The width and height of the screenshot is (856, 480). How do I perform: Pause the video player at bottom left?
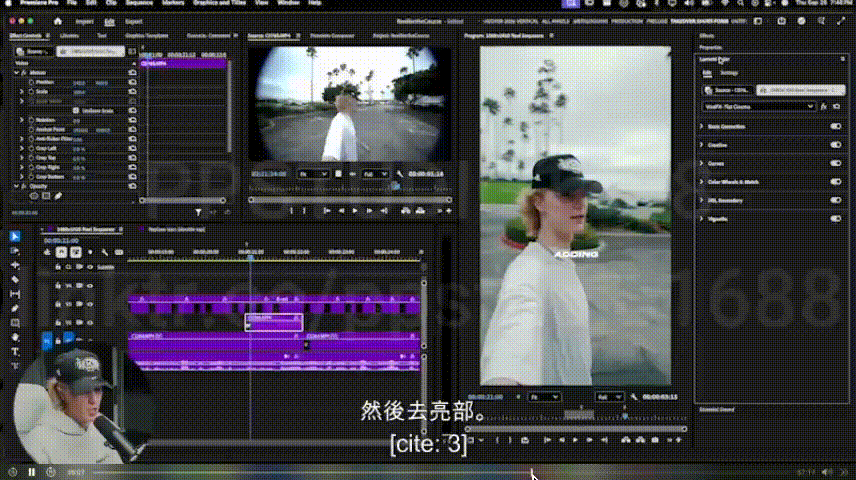[x=31, y=472]
